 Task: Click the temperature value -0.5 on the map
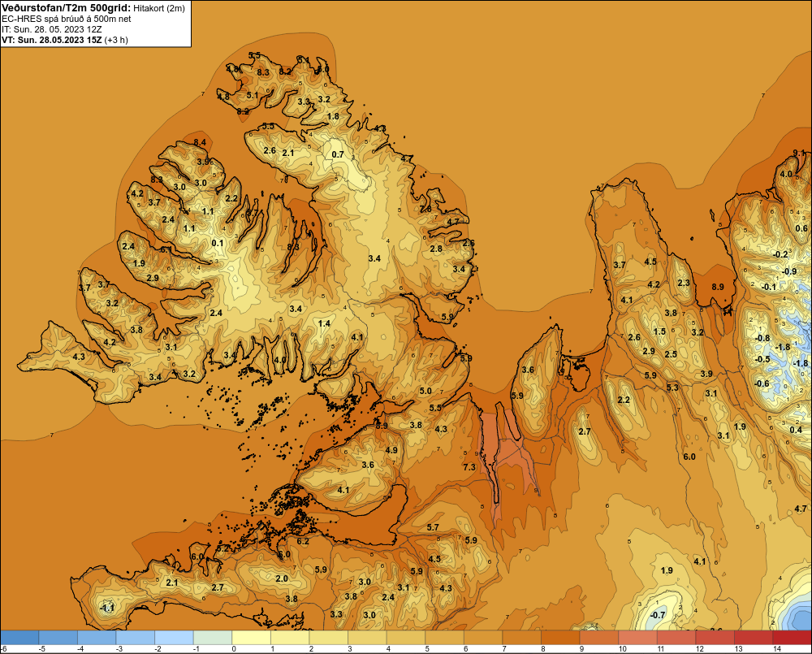tap(762, 359)
